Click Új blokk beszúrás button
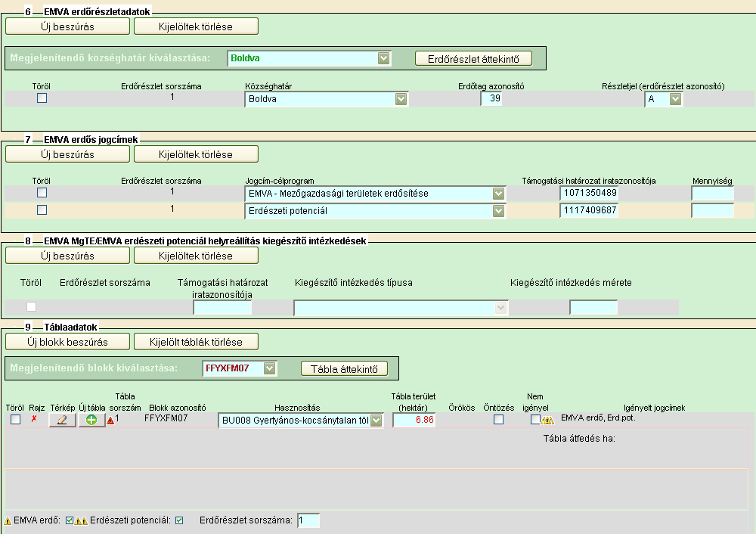The width and height of the screenshot is (756, 534). [x=67, y=342]
